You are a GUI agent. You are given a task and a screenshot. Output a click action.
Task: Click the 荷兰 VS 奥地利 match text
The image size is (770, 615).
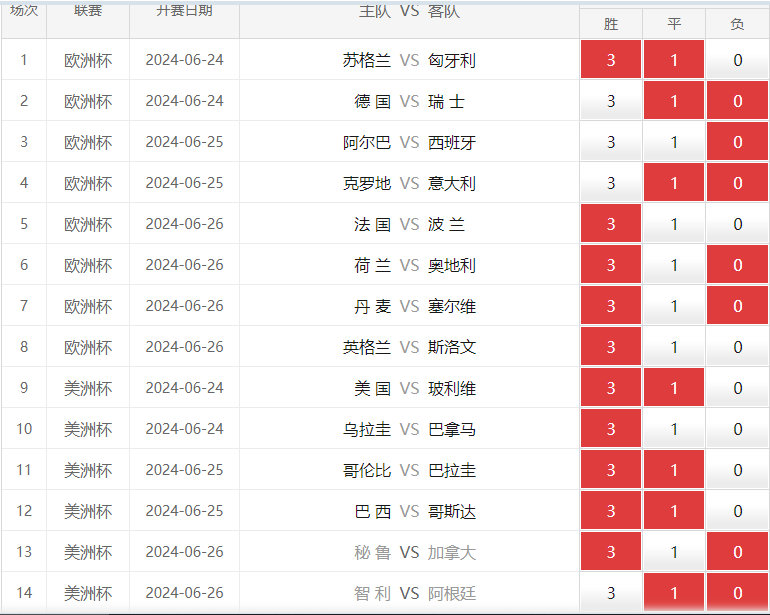tap(414, 265)
